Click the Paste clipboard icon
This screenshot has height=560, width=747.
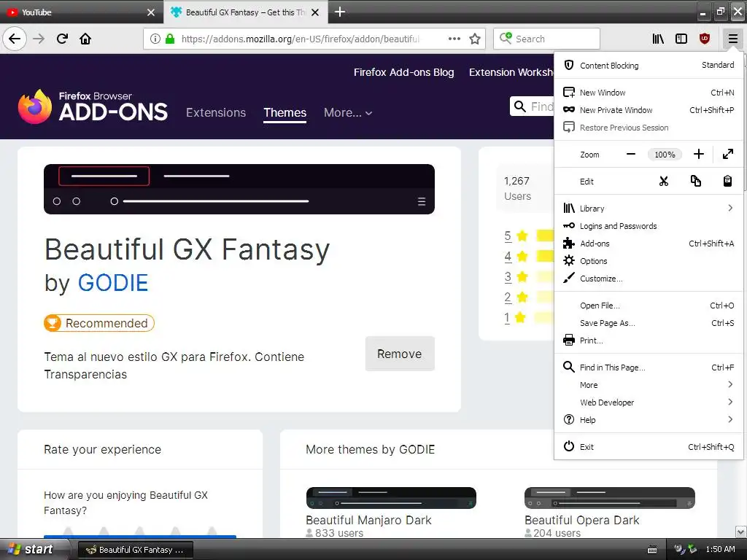pos(727,182)
